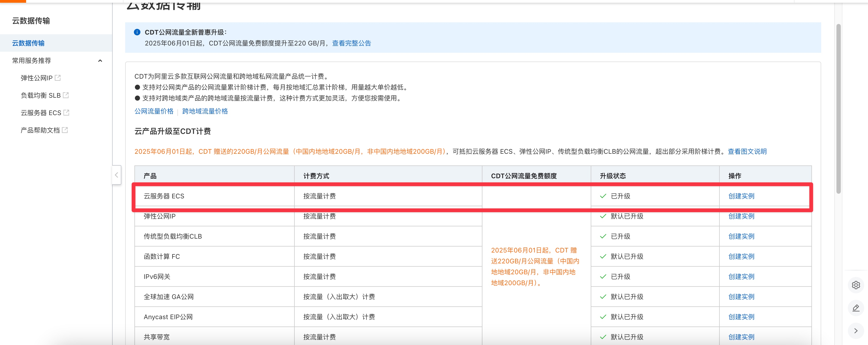Collapse the 常用服务推荐 section
868x345 pixels.
tap(100, 61)
